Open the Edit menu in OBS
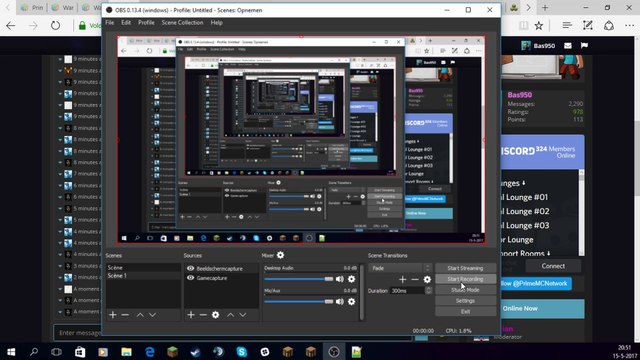640x360 pixels. point(126,22)
